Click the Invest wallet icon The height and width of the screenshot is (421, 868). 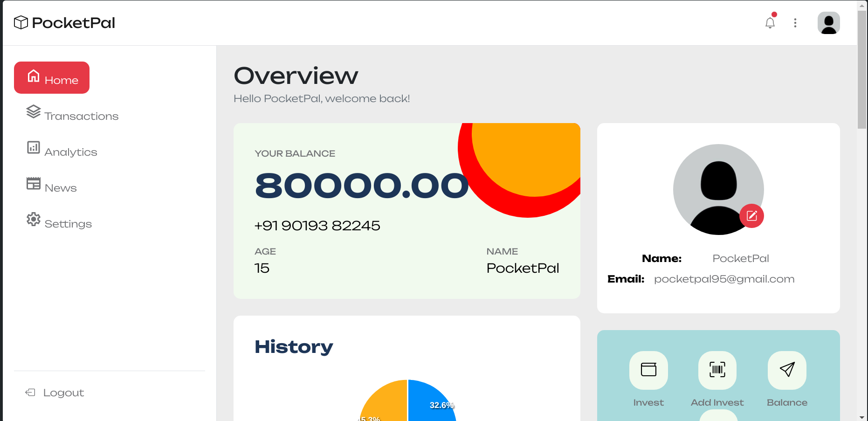[x=648, y=370]
